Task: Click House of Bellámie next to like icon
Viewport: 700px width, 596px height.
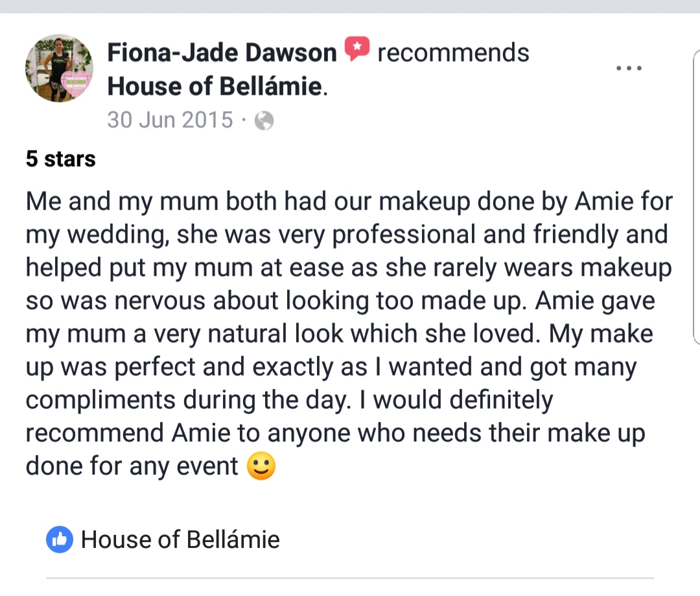Action: tap(180, 540)
